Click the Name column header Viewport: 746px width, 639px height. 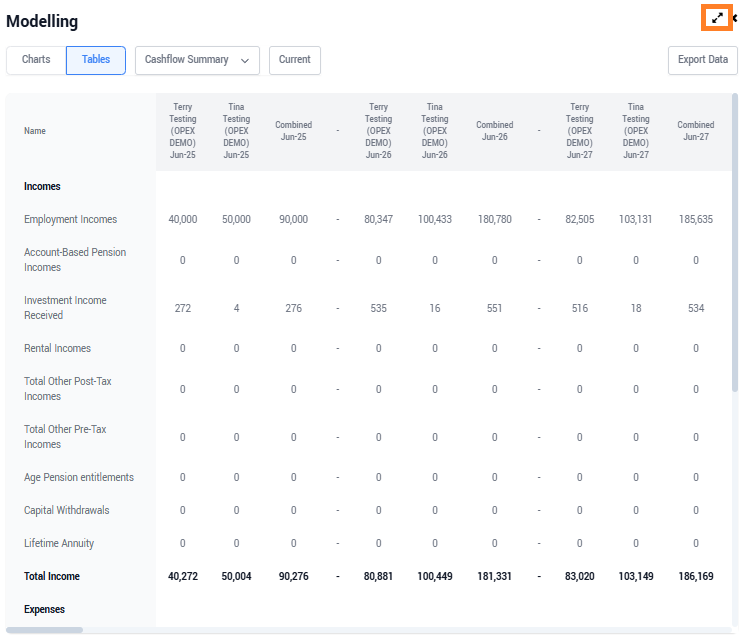[x=35, y=131]
